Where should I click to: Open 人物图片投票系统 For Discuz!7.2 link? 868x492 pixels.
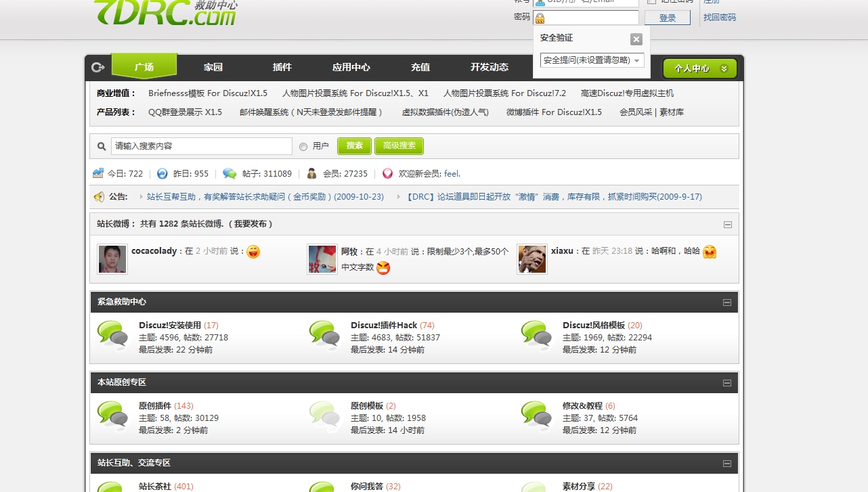click(x=504, y=93)
